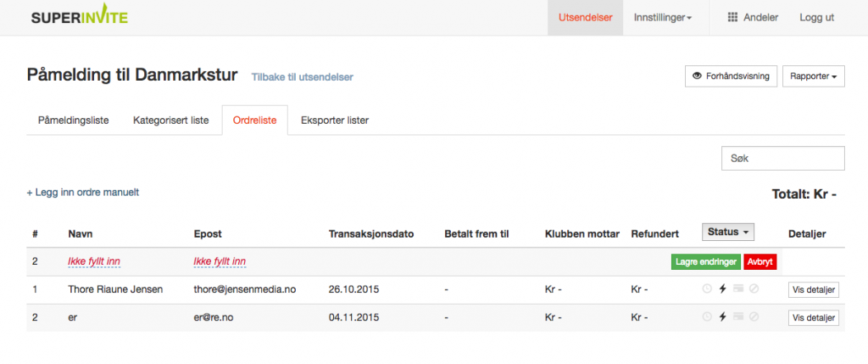Click credit card icon in er@re.no row
868x364 pixels.
(x=738, y=316)
